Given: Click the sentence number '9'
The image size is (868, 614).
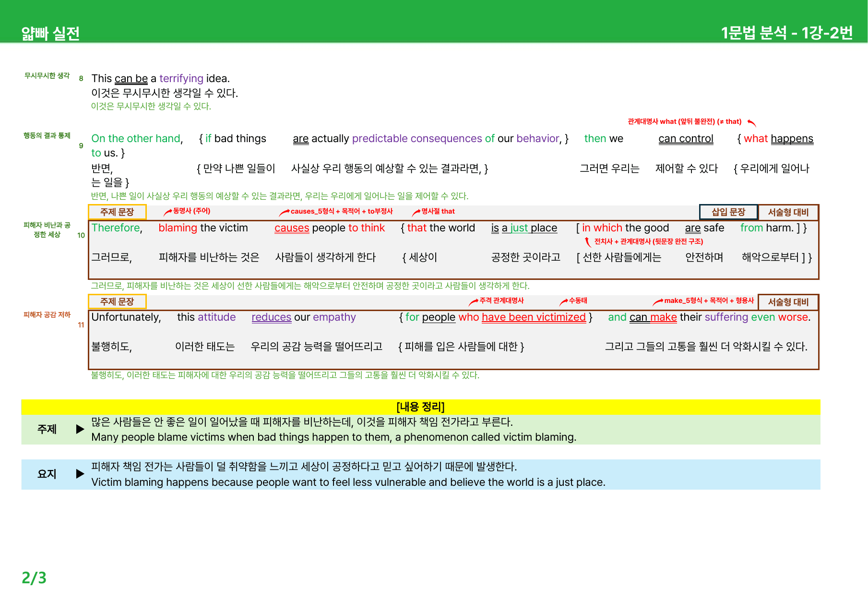Looking at the screenshot, I should [x=81, y=145].
